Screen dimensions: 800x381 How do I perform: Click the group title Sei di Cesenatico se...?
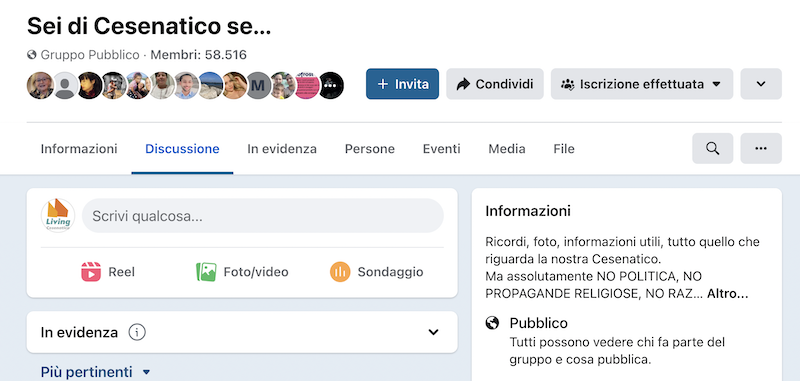(149, 26)
